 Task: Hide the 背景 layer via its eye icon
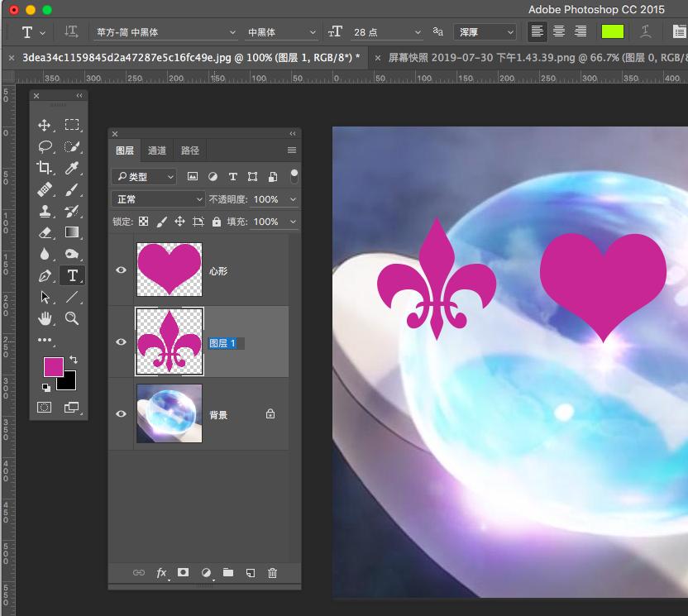[x=122, y=414]
